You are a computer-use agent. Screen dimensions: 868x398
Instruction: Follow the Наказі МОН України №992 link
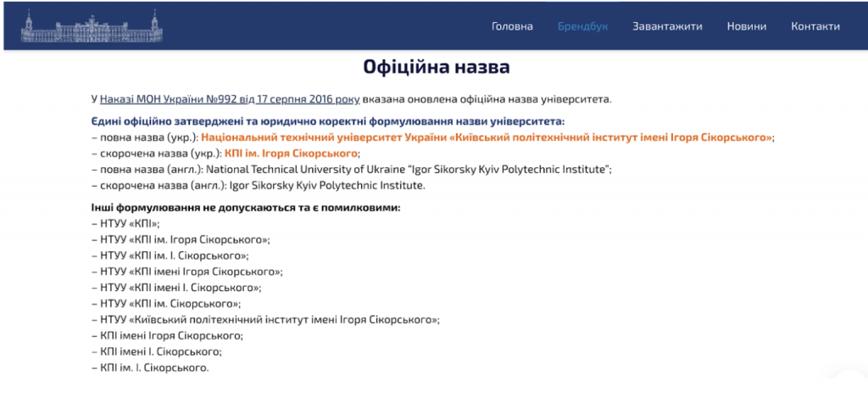230,100
